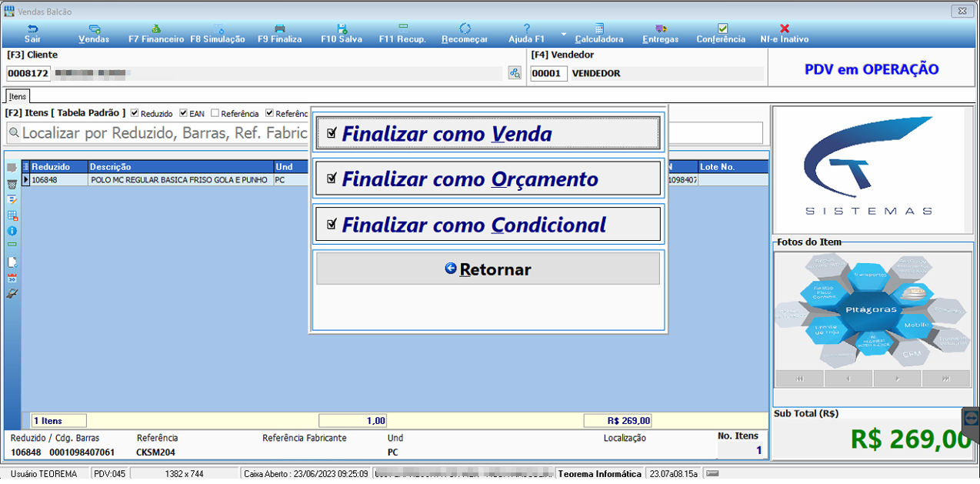Open Ajuda F1 help

(x=526, y=33)
